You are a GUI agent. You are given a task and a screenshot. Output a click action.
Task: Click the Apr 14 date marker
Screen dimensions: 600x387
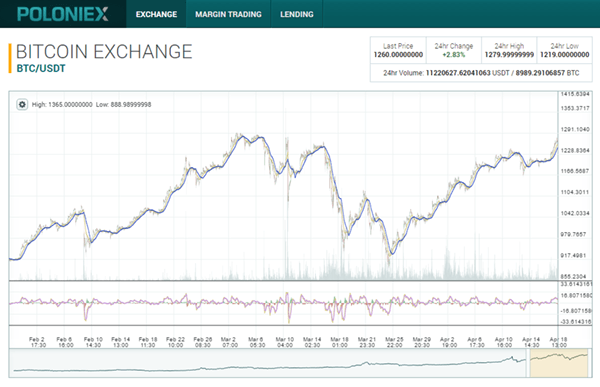[531, 342]
